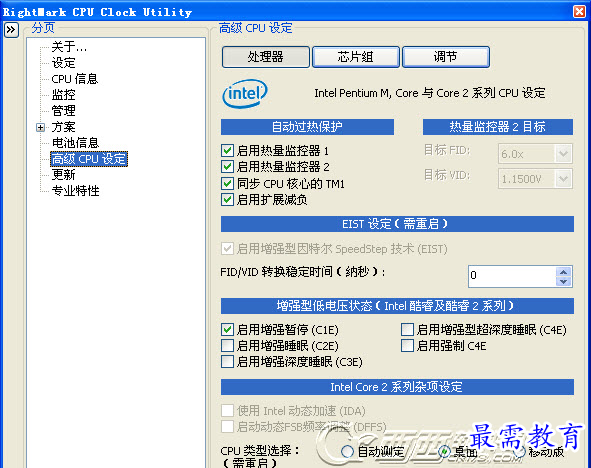The image size is (591, 468).
Task: Uncheck 启用扩展减负 checkbox
Action: pos(227,199)
